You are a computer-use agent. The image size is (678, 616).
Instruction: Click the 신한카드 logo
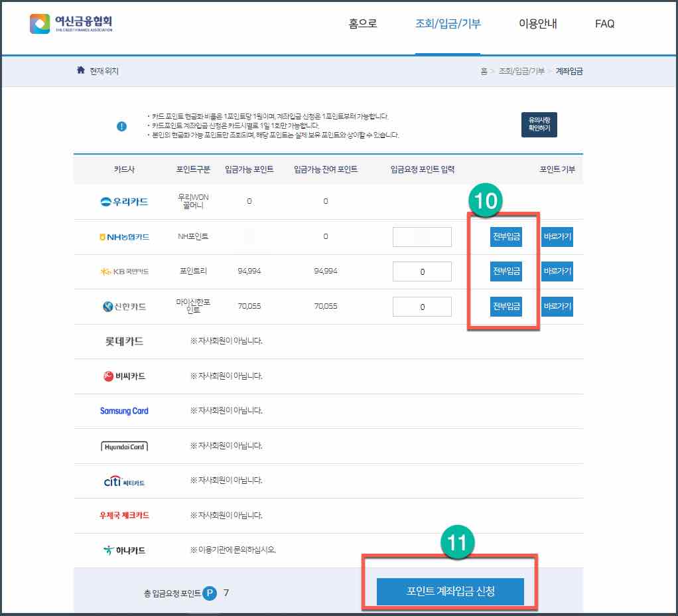[124, 307]
